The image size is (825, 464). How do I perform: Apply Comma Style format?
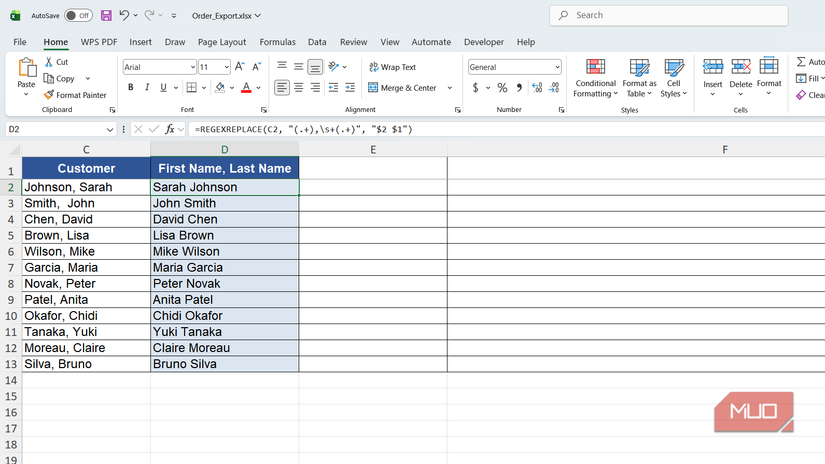(x=519, y=88)
